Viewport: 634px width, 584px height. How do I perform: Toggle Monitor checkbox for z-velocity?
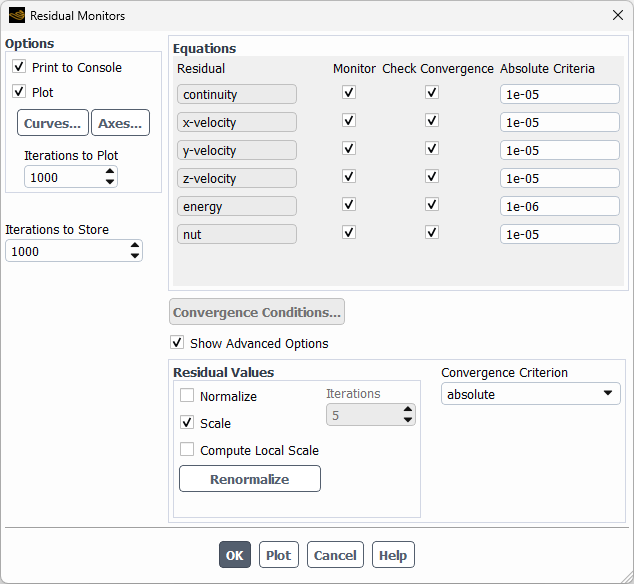[349, 176]
